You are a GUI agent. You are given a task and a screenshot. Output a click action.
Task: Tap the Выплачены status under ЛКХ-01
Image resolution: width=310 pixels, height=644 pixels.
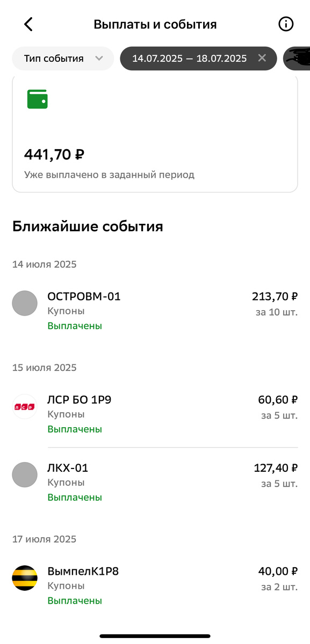tap(75, 497)
